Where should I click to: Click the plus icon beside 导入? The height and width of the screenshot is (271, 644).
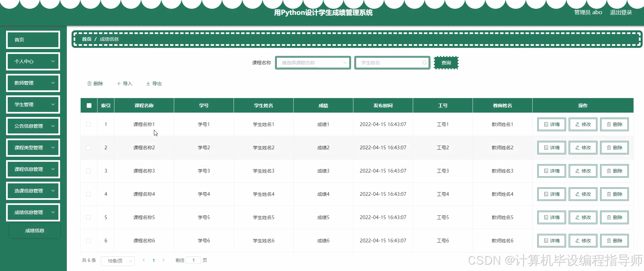click(119, 84)
